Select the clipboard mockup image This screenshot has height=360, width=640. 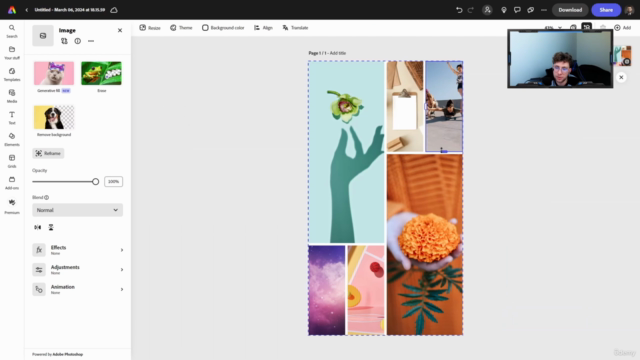pyautogui.click(x=405, y=106)
